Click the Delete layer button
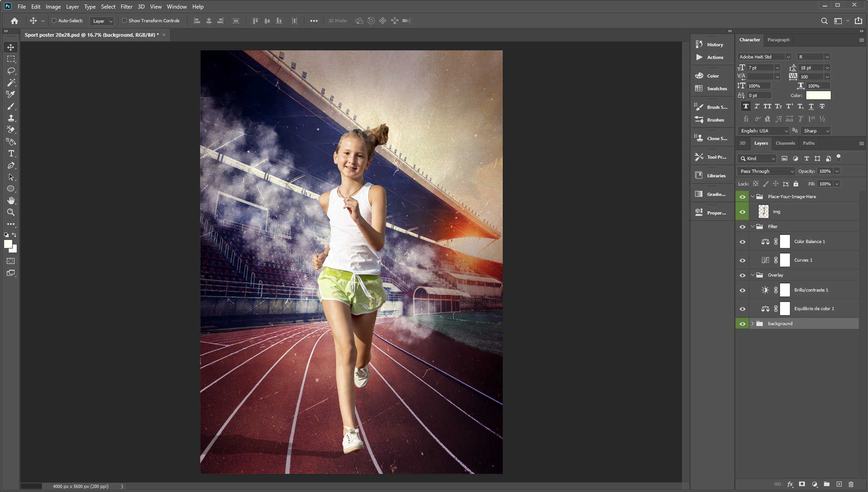 pos(852,483)
